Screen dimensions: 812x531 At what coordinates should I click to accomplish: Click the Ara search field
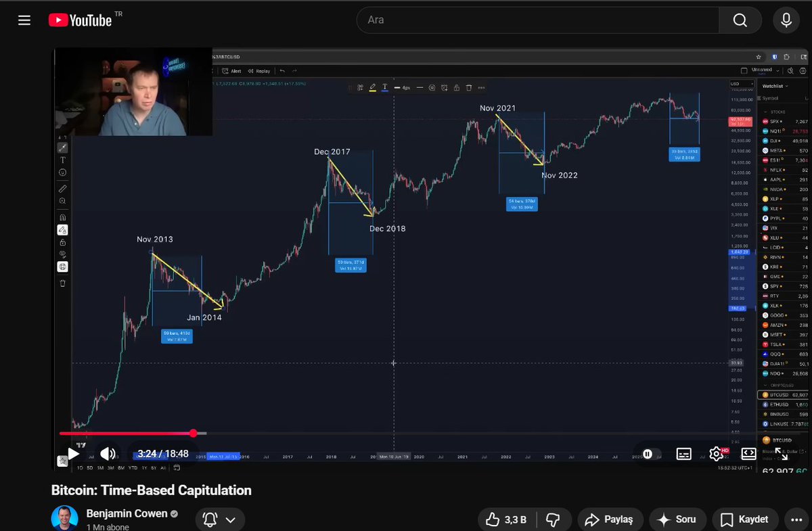point(538,20)
